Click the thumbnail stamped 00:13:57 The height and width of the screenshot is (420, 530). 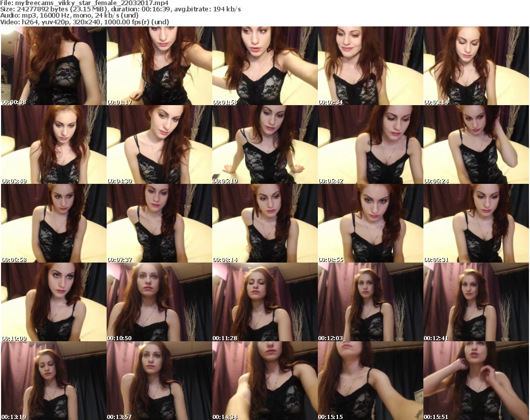[159, 381]
